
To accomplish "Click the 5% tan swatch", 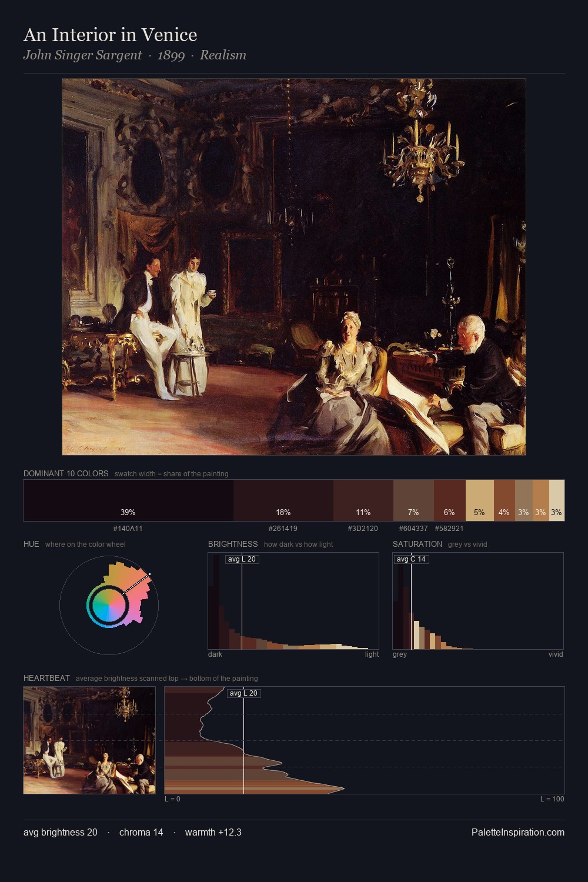I will (480, 500).
